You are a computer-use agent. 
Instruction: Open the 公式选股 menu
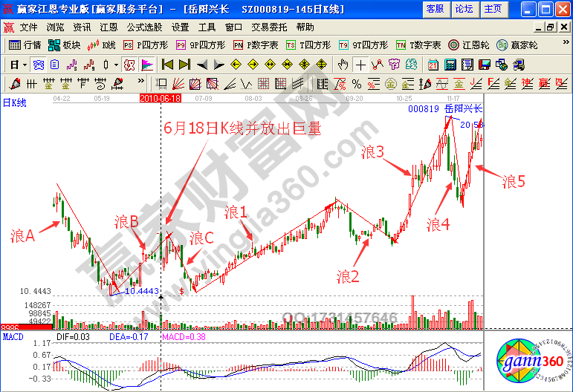point(144,27)
